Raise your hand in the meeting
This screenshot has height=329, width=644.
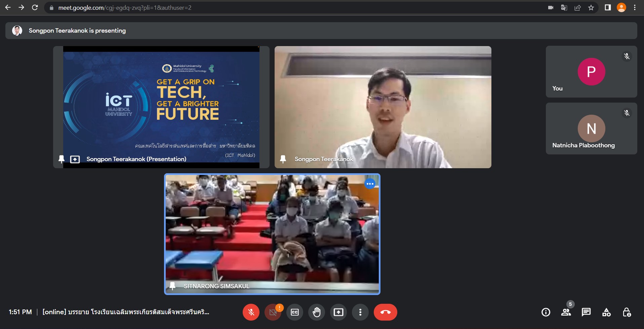tap(317, 312)
